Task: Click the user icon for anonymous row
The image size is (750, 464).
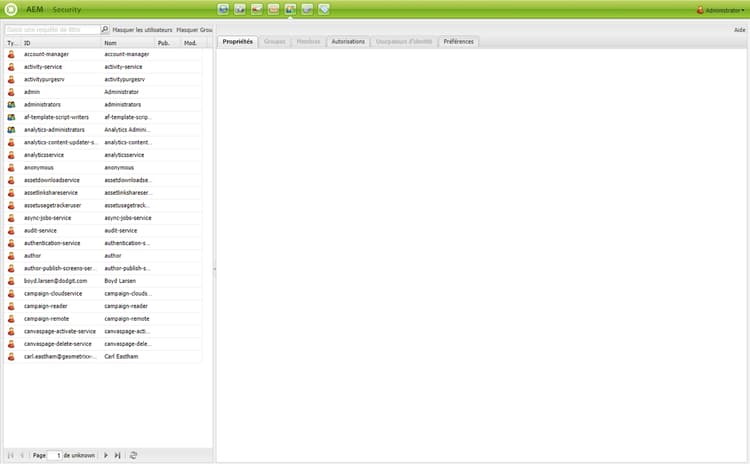Action: tap(11, 167)
